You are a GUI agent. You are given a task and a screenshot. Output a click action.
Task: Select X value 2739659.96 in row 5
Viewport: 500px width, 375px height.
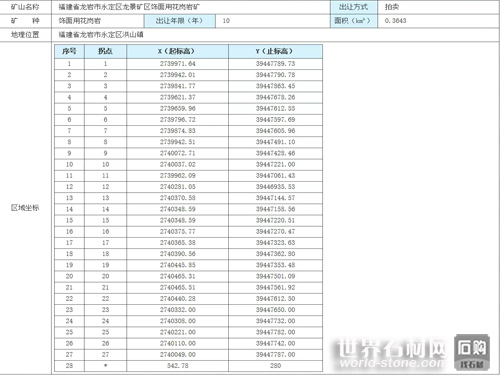pyautogui.click(x=178, y=108)
